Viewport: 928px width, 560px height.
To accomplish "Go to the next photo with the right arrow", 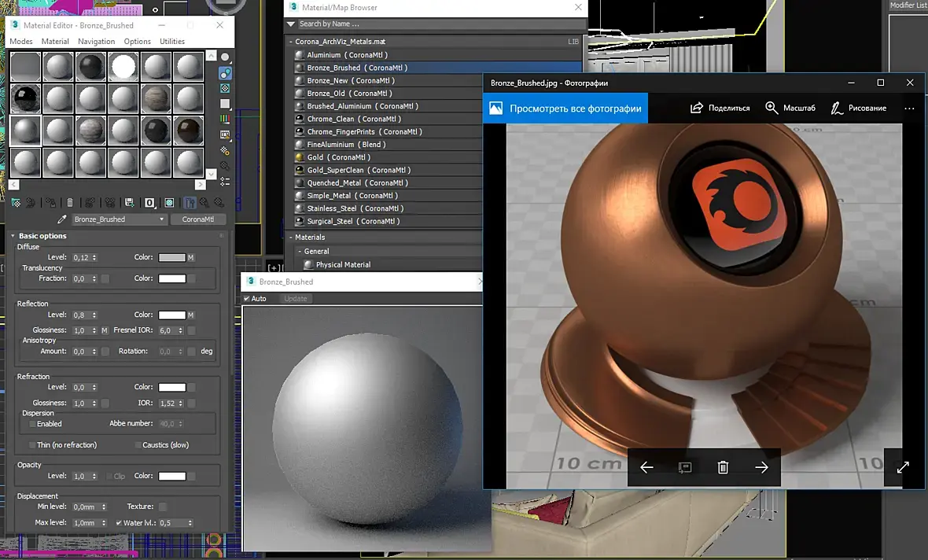I will pyautogui.click(x=761, y=467).
